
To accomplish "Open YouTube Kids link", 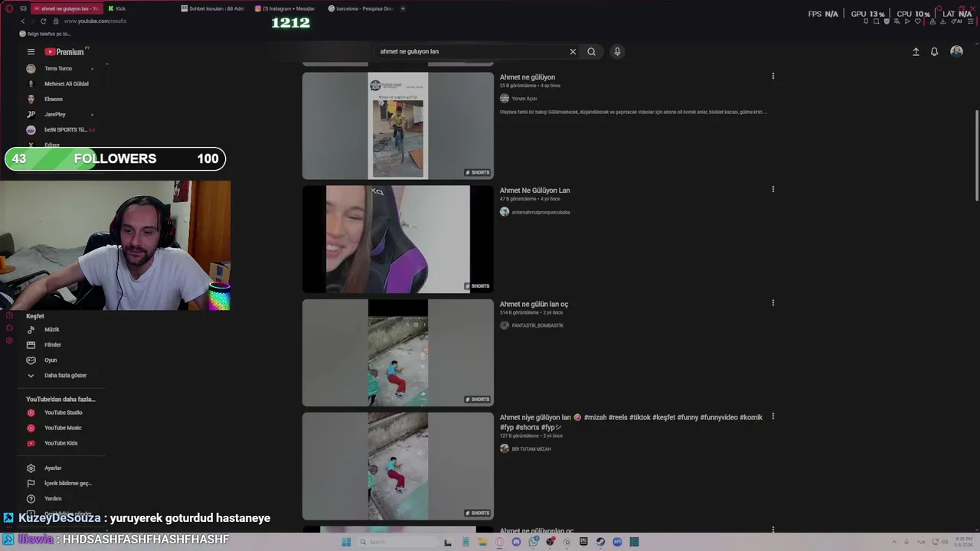I will 60,443.
